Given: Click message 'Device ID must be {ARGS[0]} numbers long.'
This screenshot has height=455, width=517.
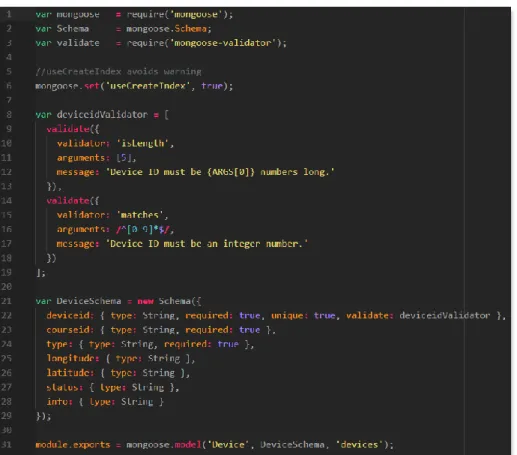Looking at the screenshot, I should pos(220,172).
